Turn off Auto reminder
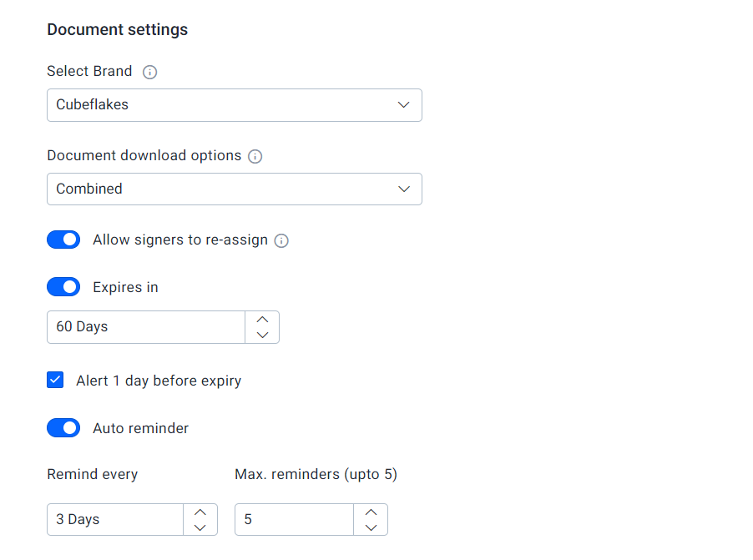The height and width of the screenshot is (560, 753). pyautogui.click(x=63, y=427)
